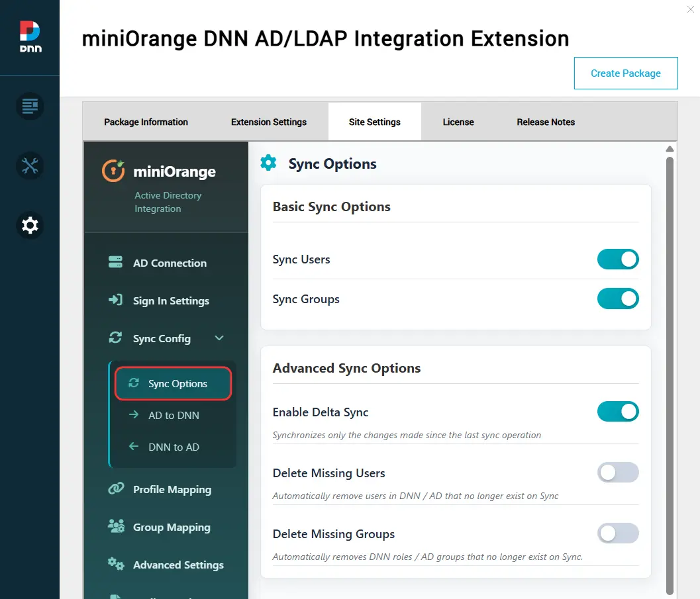The image size is (700, 599).
Task: Click the scrollbar up arrow
Action: tap(670, 149)
